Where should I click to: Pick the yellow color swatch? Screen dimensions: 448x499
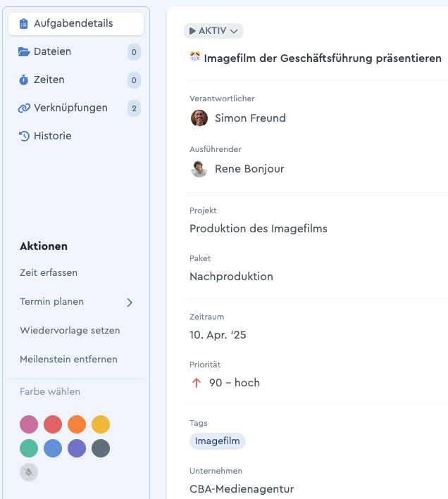(101, 424)
